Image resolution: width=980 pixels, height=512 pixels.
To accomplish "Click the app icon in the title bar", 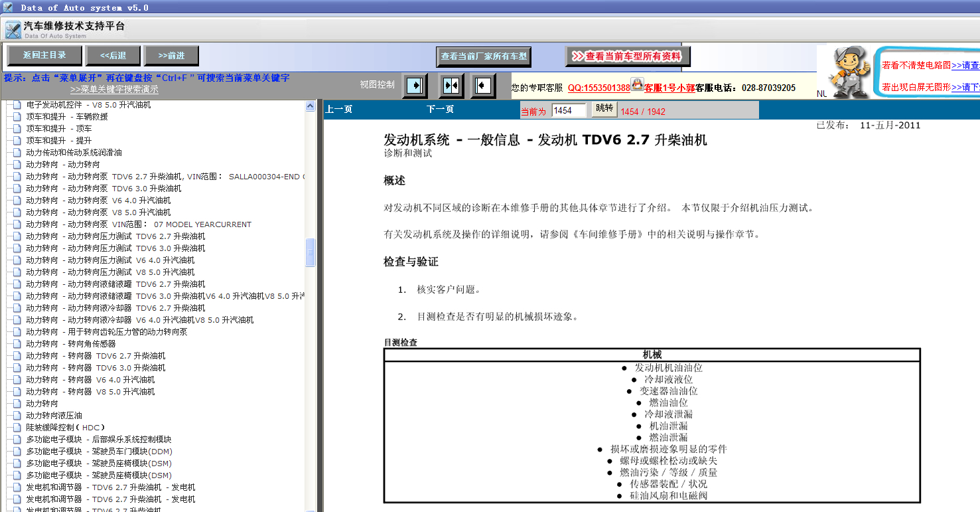I will pos(8,7).
